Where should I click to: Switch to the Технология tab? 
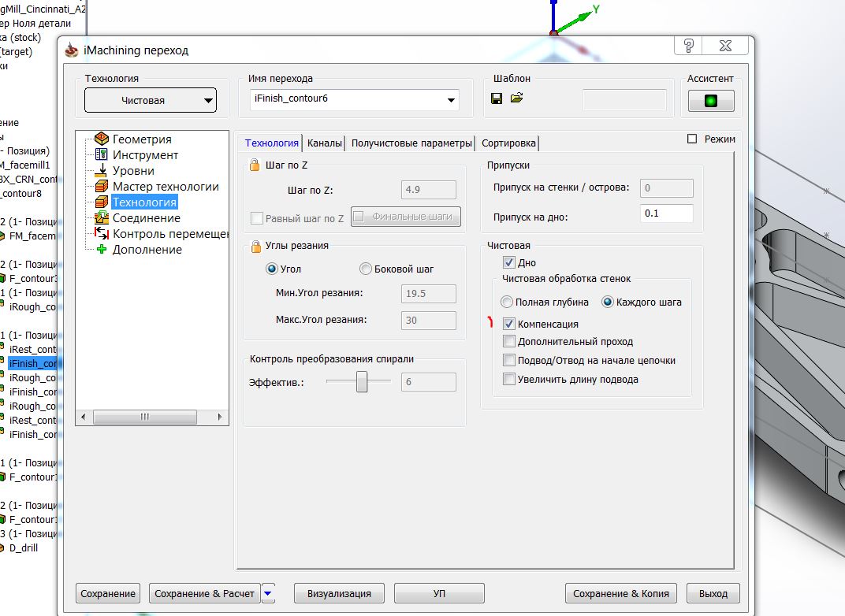coord(272,143)
